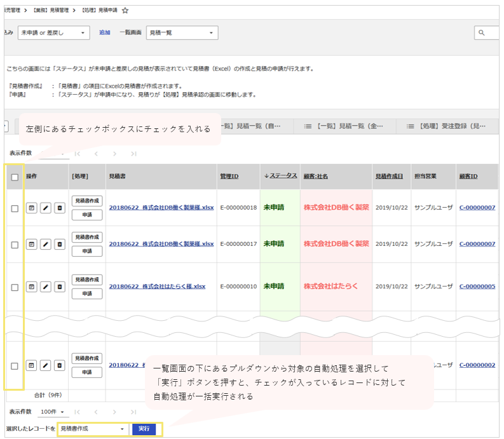Toggle the select-all checkbox in the table header
504x439 pixels.
[x=15, y=177]
